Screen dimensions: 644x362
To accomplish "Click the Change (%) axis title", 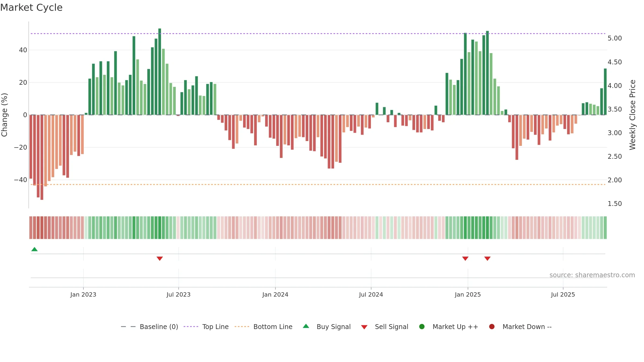I will (4, 115).
